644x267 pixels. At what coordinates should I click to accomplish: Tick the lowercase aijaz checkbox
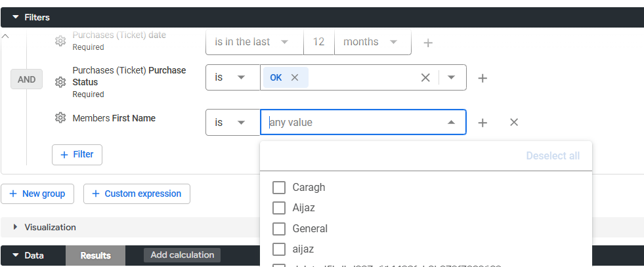279,249
